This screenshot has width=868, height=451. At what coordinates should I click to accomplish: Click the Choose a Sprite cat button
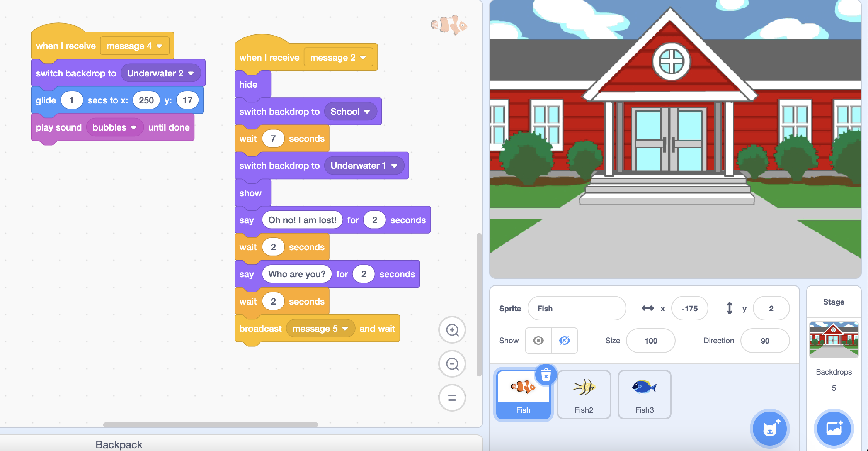pos(769,429)
